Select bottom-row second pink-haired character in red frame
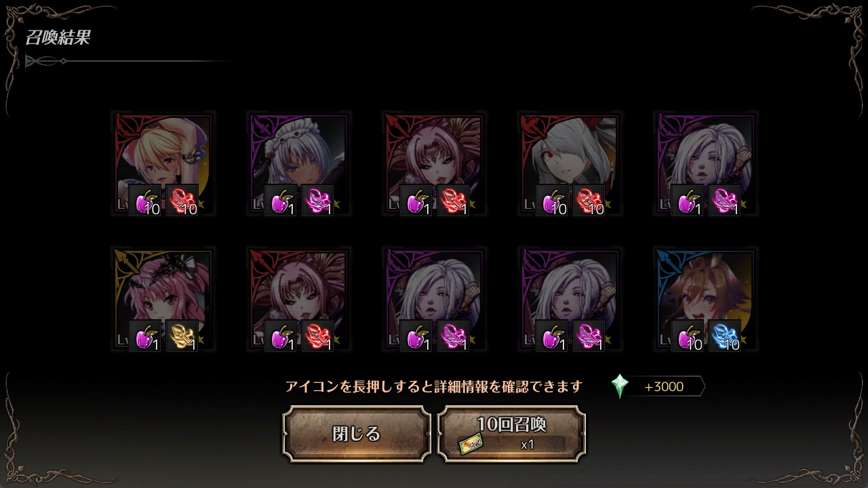The height and width of the screenshot is (488, 868). click(299, 299)
